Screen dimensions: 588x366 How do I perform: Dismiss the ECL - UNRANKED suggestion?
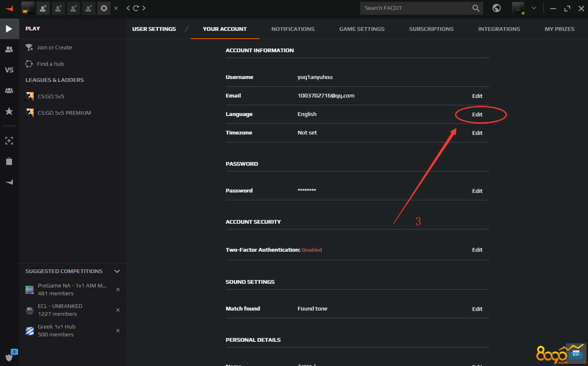(x=118, y=310)
